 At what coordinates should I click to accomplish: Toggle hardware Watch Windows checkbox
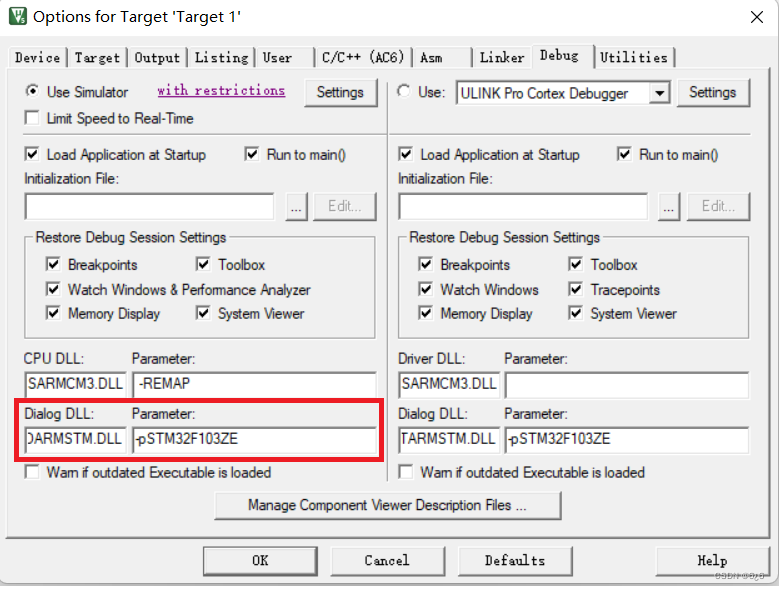pyautogui.click(x=426, y=289)
